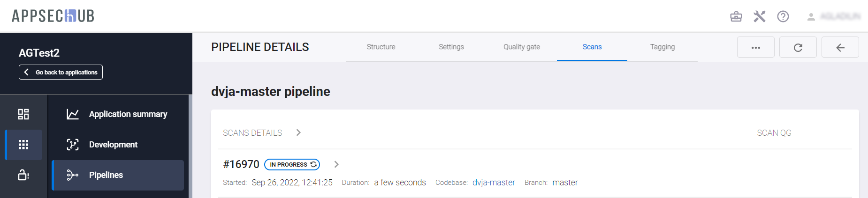Open the Settings tab

tap(451, 47)
